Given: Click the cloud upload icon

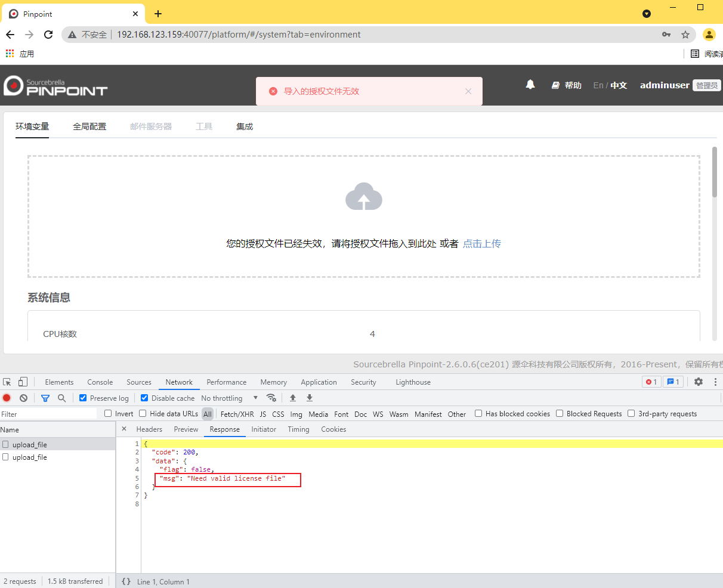Looking at the screenshot, I should 363,197.
